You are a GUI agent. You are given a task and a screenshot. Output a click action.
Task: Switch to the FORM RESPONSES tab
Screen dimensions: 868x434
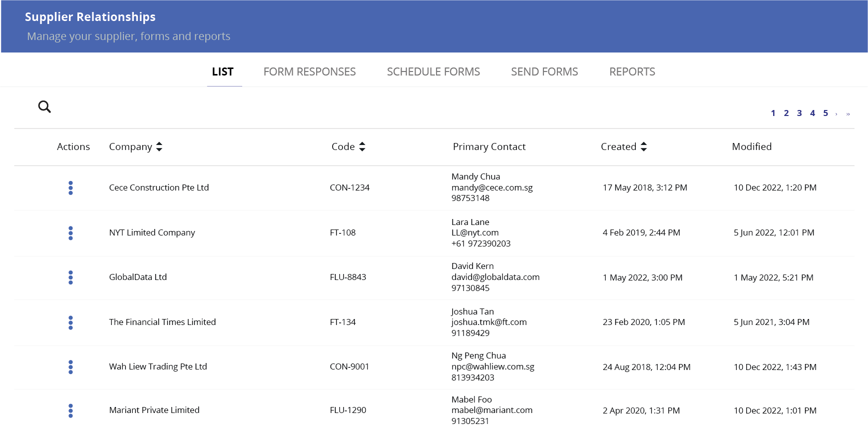pos(310,71)
